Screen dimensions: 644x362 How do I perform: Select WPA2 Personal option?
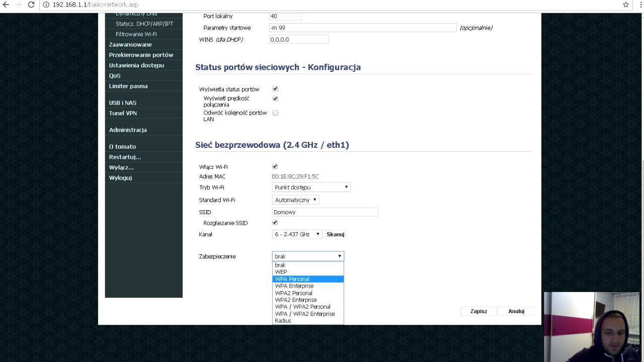308,293
